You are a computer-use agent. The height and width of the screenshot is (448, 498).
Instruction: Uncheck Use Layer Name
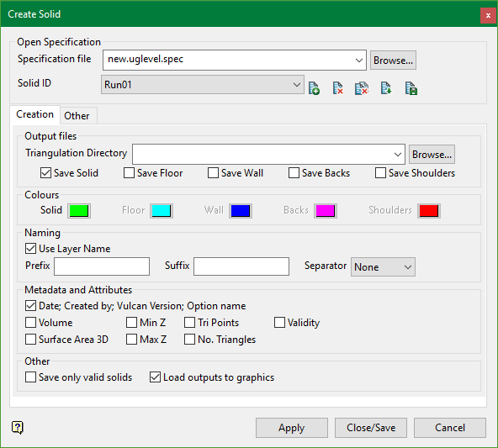(30, 249)
